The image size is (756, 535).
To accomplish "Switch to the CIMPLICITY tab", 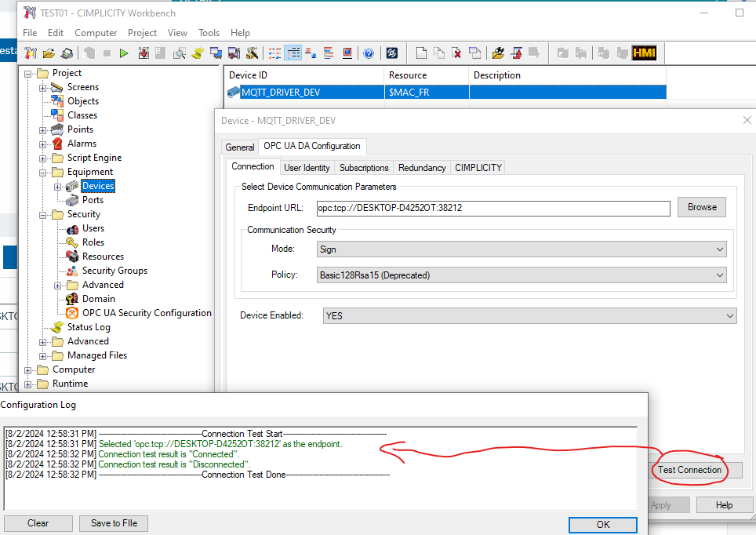I will [x=478, y=167].
